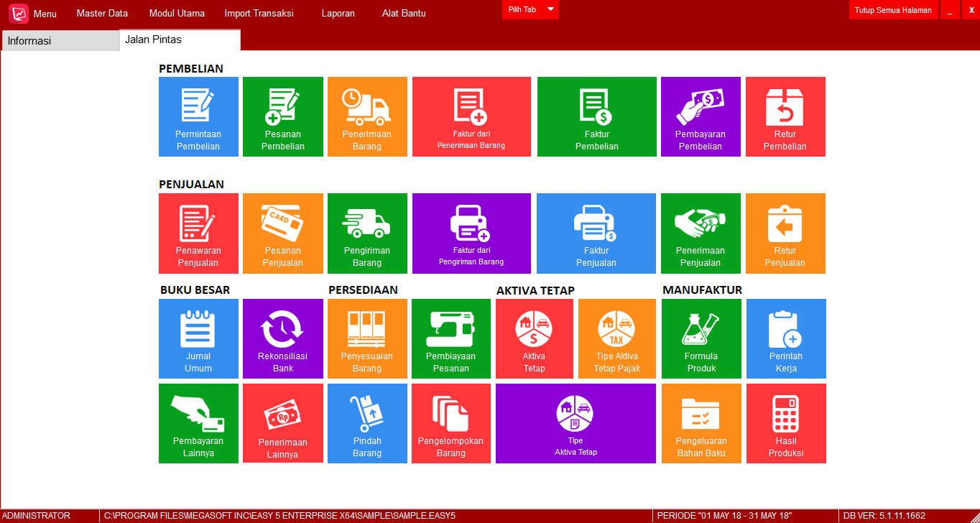Image resolution: width=980 pixels, height=523 pixels.
Task: Open the Rekonsiliasi Bank tile
Action: click(x=282, y=338)
